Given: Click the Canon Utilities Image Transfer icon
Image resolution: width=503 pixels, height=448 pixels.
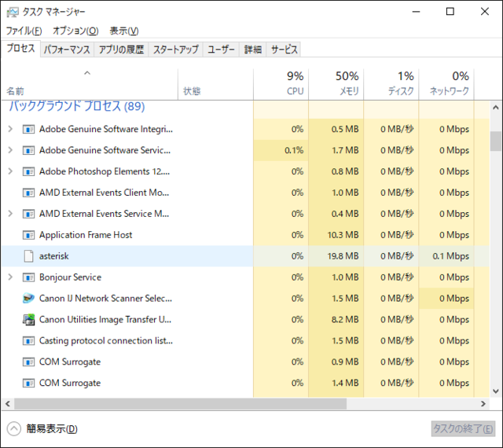Looking at the screenshot, I should click(x=29, y=320).
